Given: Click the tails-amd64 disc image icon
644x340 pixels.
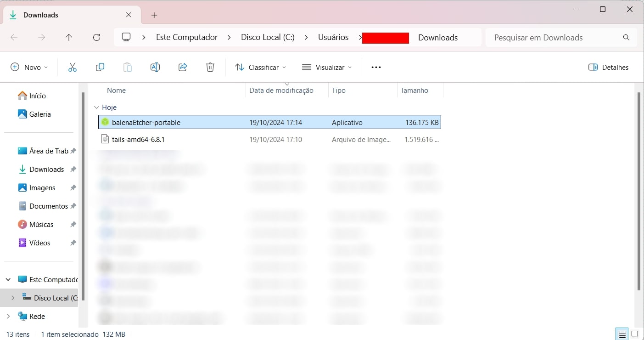Looking at the screenshot, I should [x=105, y=139].
